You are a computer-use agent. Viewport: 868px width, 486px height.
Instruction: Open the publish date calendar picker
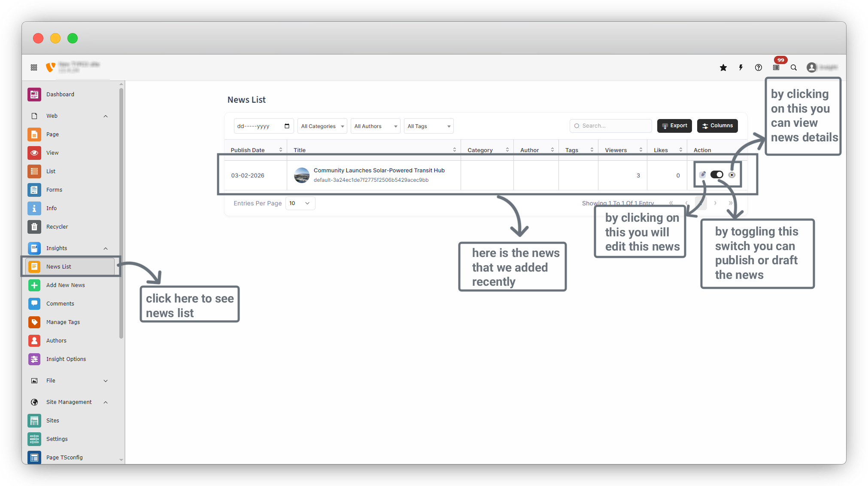pos(287,126)
